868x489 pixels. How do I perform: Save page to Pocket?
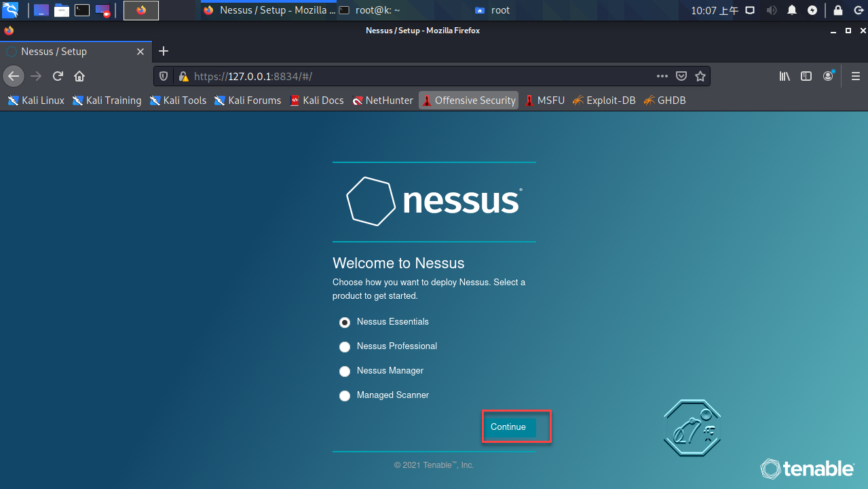681,77
